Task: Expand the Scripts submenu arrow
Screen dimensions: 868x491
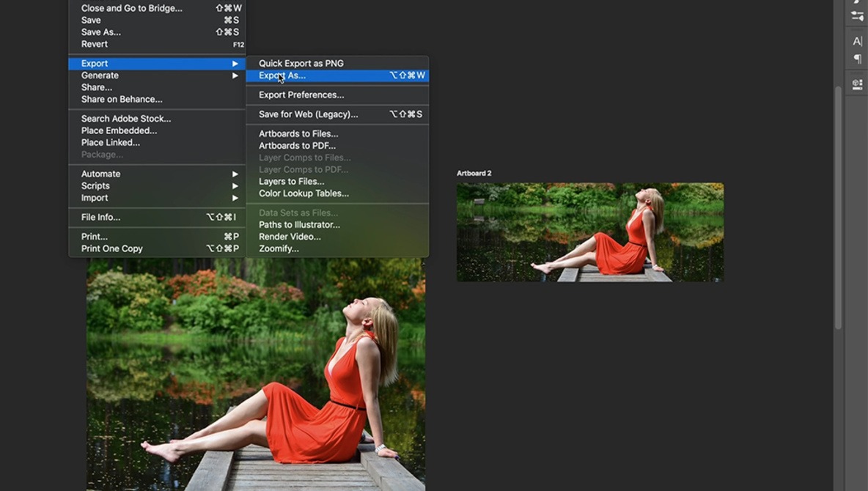Action: coord(235,186)
